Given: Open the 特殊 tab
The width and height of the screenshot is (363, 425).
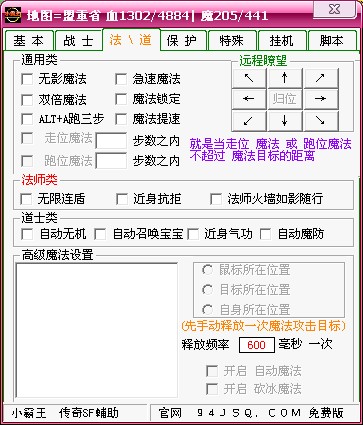Looking at the screenshot, I should point(232,41).
